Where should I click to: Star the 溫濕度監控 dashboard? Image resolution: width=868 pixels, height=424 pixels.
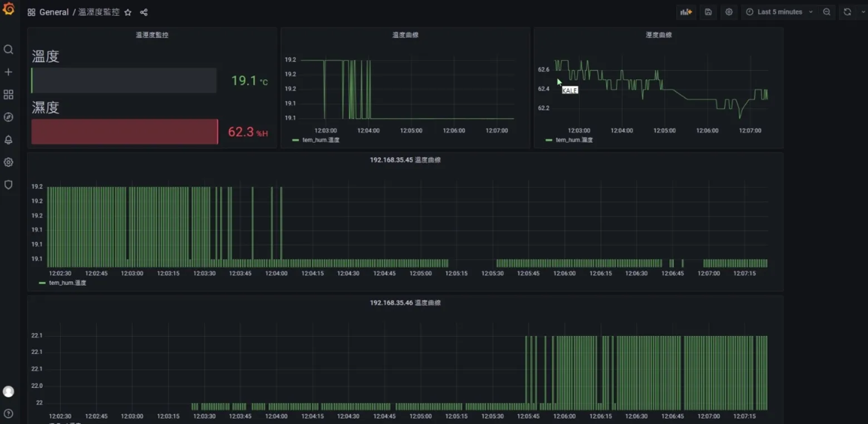coord(128,12)
